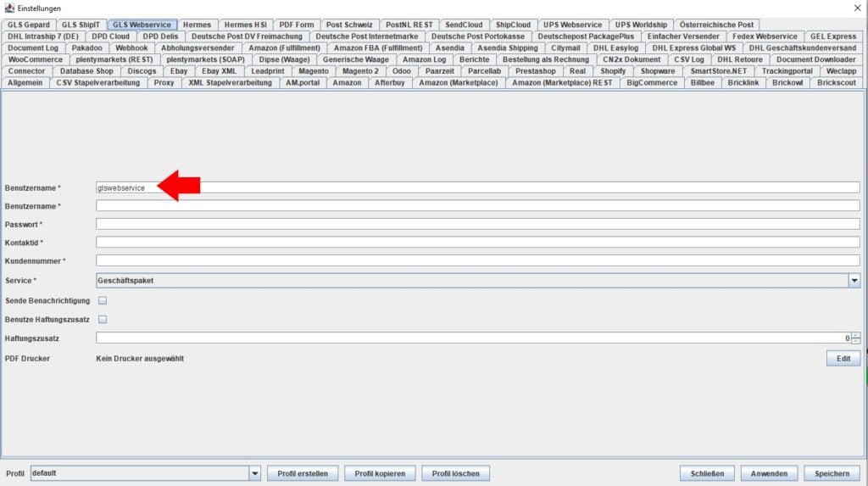Switch to Amazon FBA (Fulfillment) tab

click(x=378, y=48)
